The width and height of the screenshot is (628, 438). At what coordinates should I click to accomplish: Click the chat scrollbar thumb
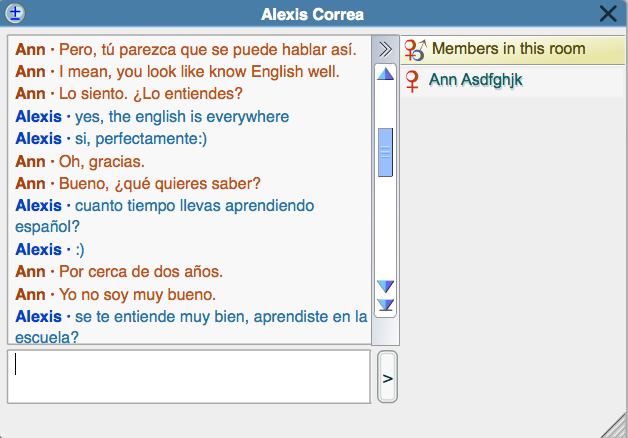click(385, 152)
